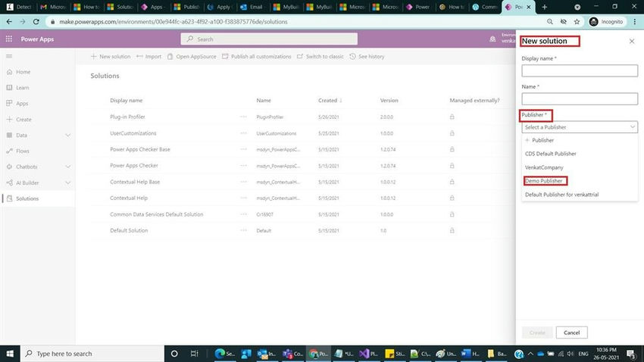Click lock icon in Default Solution row

point(452,231)
